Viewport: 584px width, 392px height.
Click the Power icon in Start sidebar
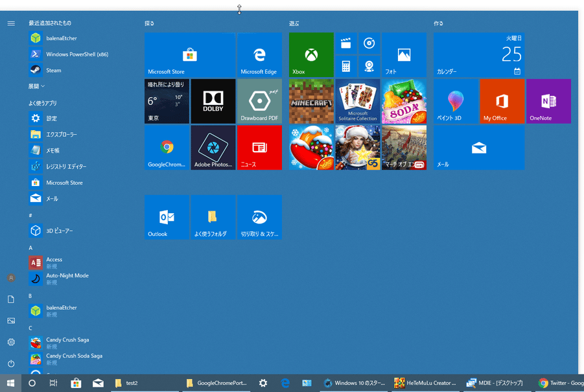[11, 363]
